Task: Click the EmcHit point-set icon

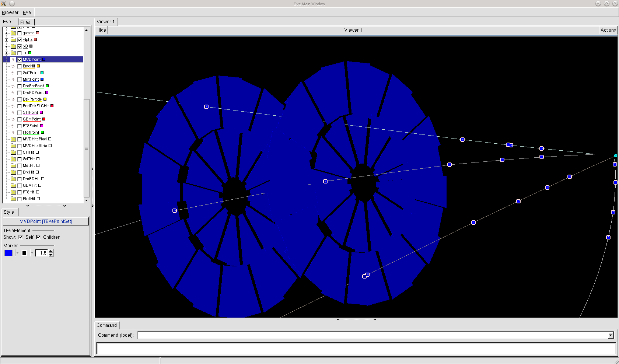Action: pos(13,66)
